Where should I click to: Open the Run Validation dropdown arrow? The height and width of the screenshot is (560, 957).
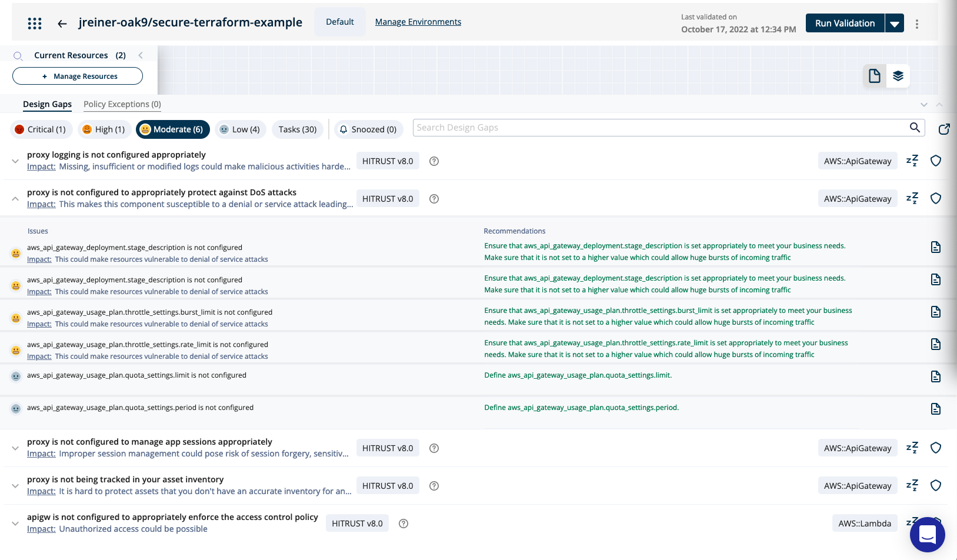tap(895, 24)
